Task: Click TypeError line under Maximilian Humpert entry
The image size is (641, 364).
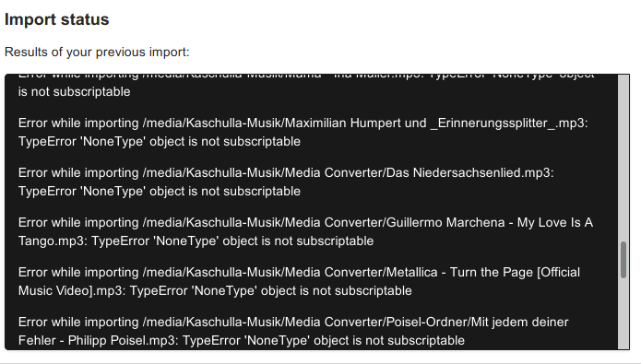Action: (160, 142)
